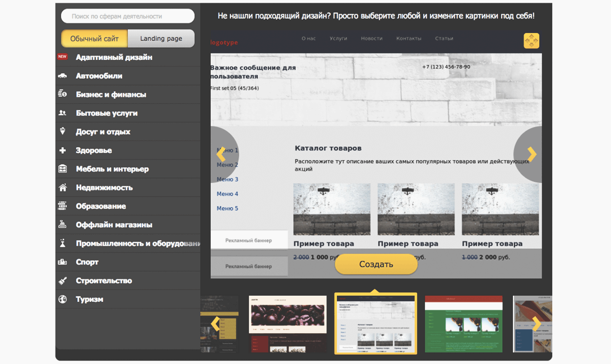The image size is (611, 364).
Task: Select the Туризм category
Action: (128, 300)
